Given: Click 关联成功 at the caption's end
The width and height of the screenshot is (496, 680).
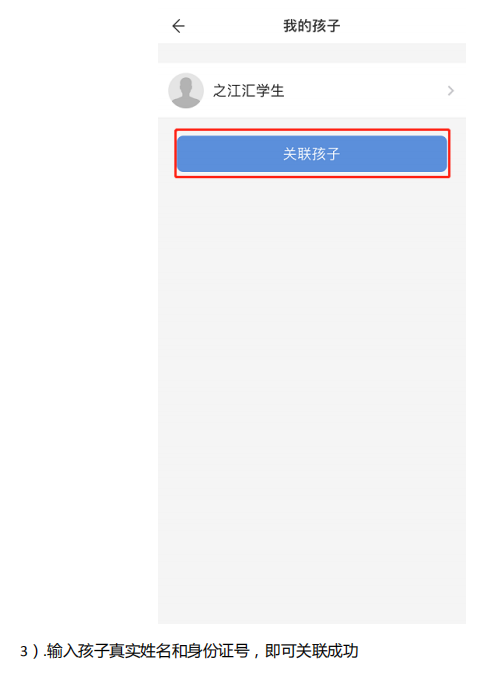Looking at the screenshot, I should (x=327, y=651).
